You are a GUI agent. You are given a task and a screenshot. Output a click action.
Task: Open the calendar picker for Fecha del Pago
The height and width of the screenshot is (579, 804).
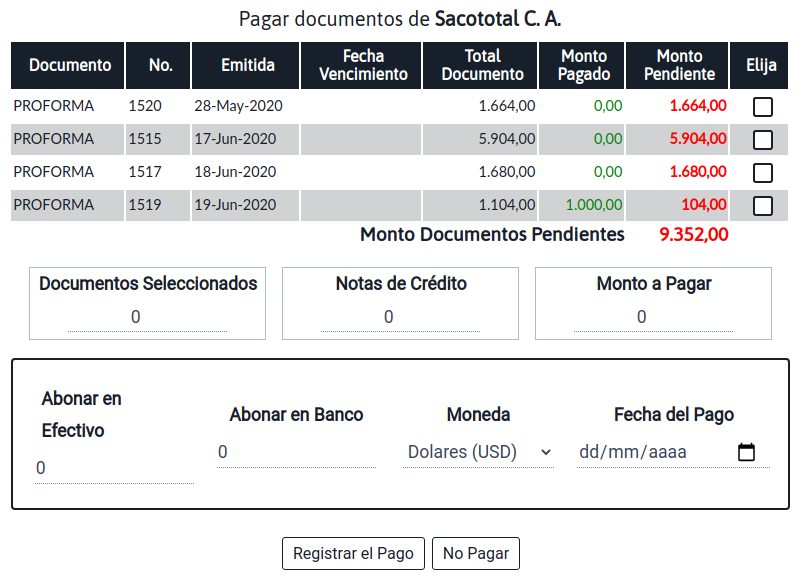[x=746, y=452]
